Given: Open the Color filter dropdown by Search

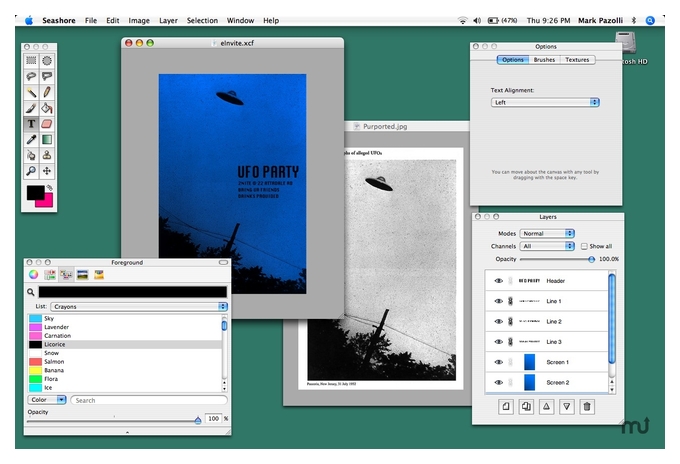Looking at the screenshot, I should point(47,400).
